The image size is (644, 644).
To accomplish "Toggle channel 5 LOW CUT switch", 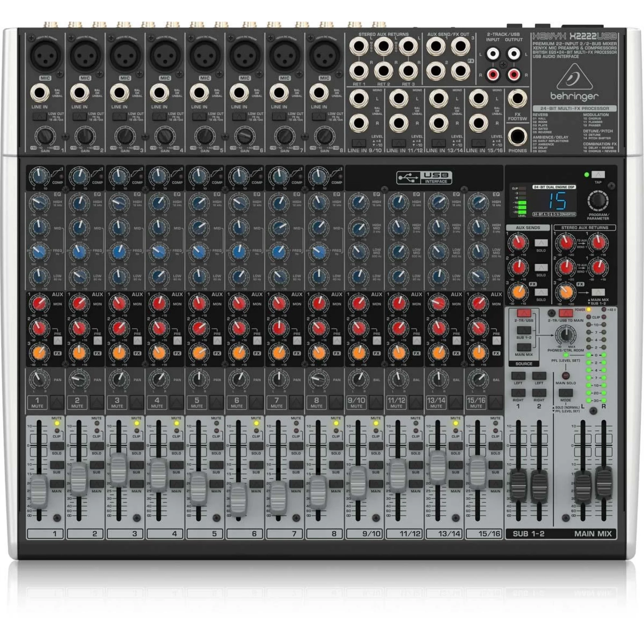I will pos(199,117).
